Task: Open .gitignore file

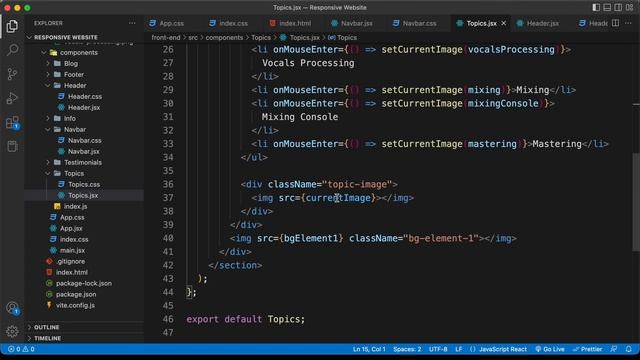Action: [x=70, y=262]
